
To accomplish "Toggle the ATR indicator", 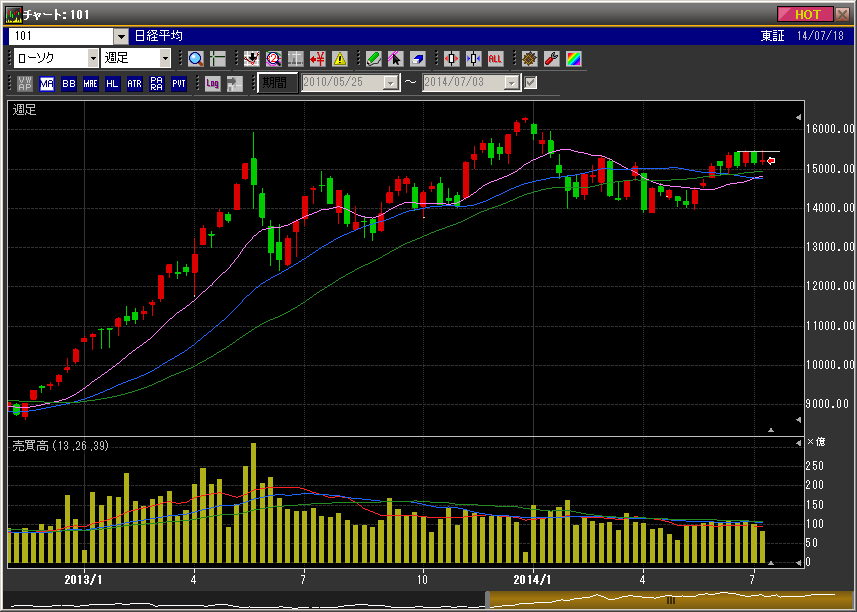I will pos(134,84).
